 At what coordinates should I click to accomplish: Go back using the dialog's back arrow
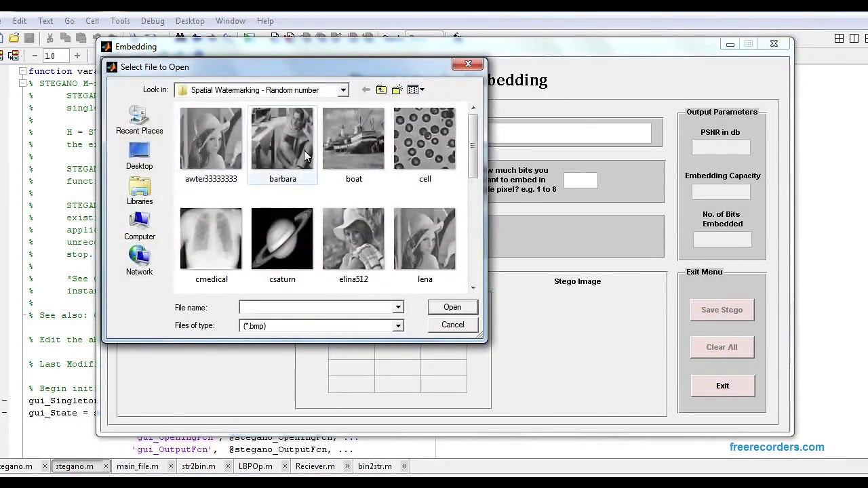click(366, 89)
